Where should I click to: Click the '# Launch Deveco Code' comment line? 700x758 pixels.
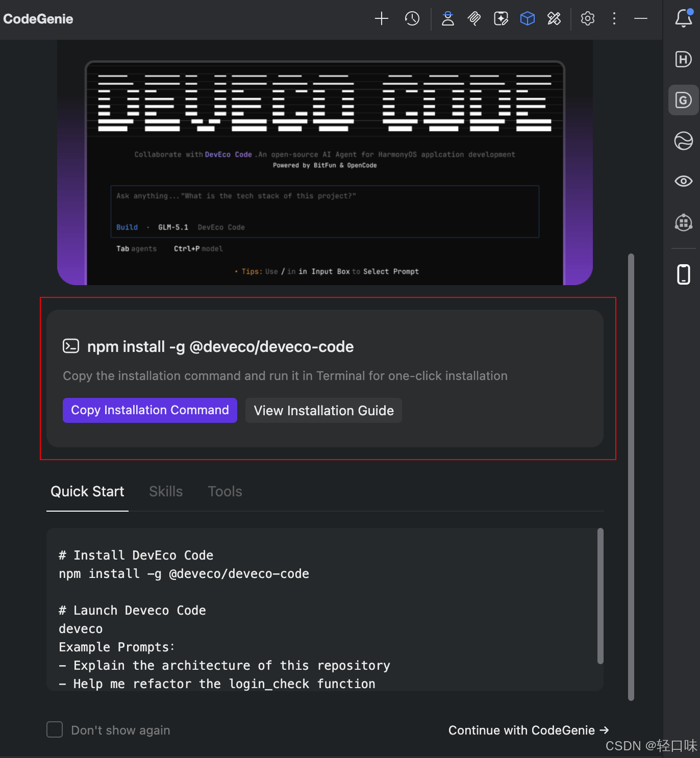point(133,610)
